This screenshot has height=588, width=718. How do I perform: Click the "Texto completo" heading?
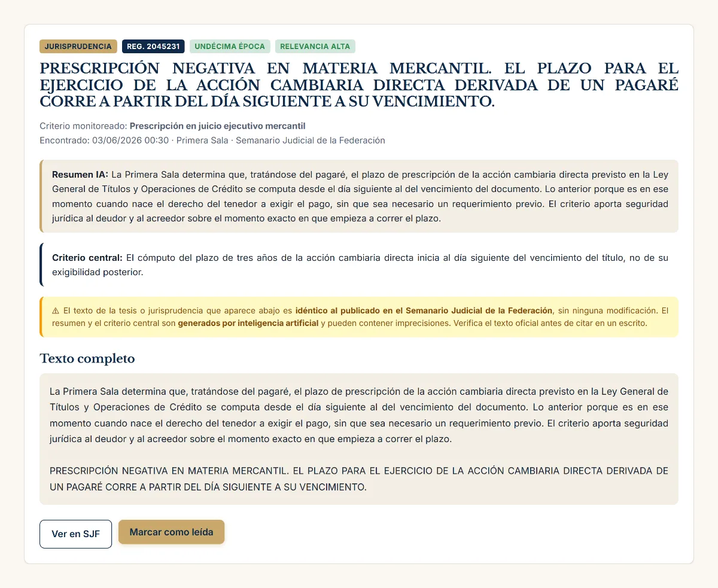[x=87, y=359]
